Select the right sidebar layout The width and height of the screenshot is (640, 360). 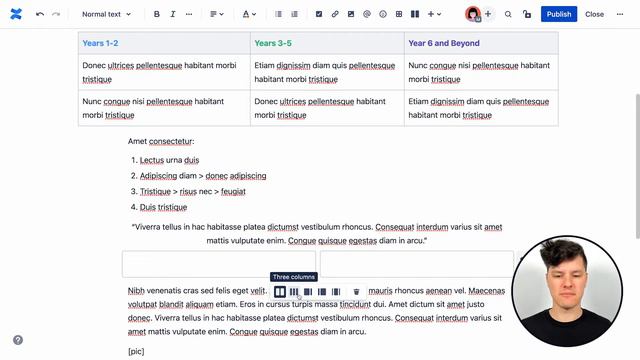tap(308, 291)
